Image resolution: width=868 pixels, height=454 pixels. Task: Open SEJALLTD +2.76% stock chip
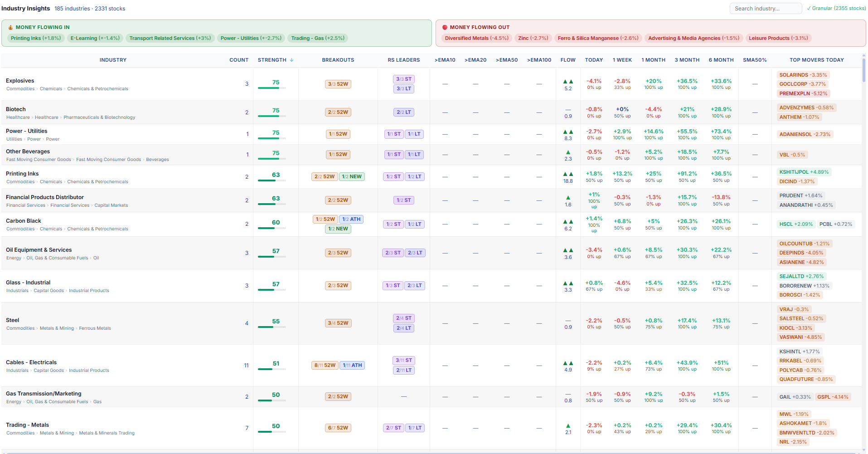801,276
